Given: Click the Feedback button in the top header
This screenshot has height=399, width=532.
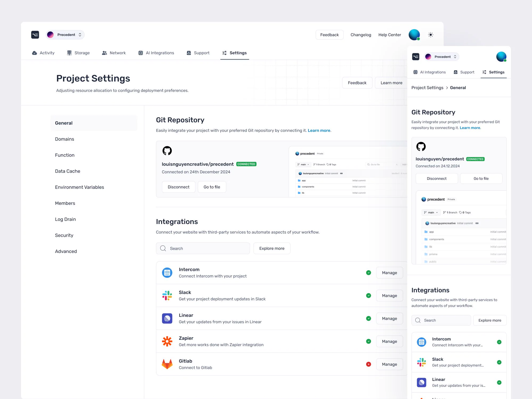Looking at the screenshot, I should point(330,35).
